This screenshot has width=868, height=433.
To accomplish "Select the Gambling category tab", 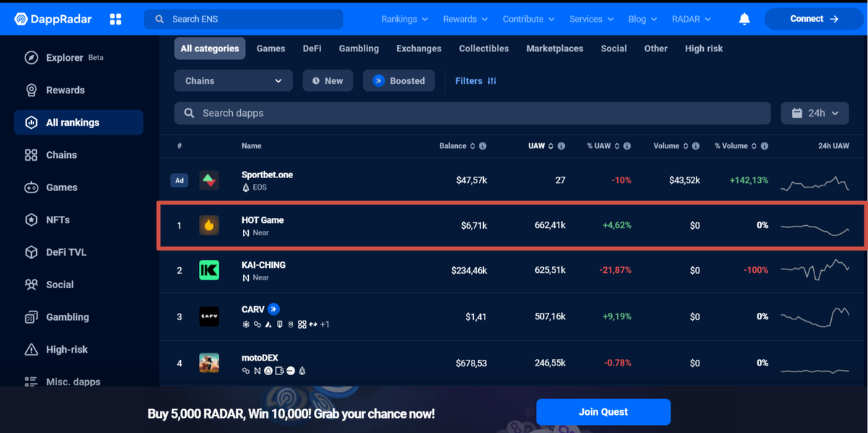I will [359, 49].
